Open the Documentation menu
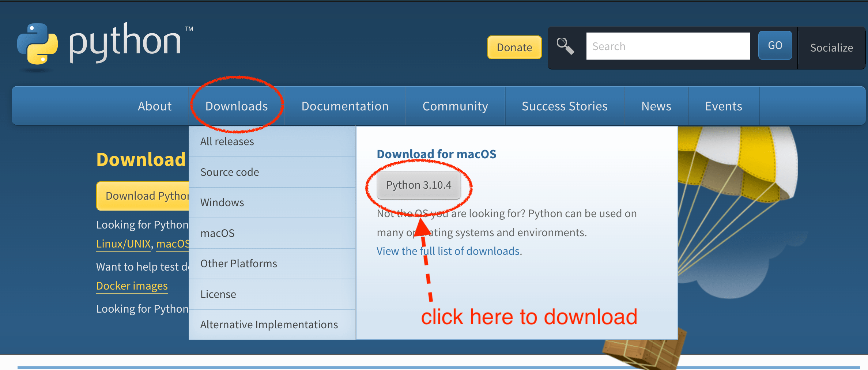The image size is (868, 370). point(345,106)
